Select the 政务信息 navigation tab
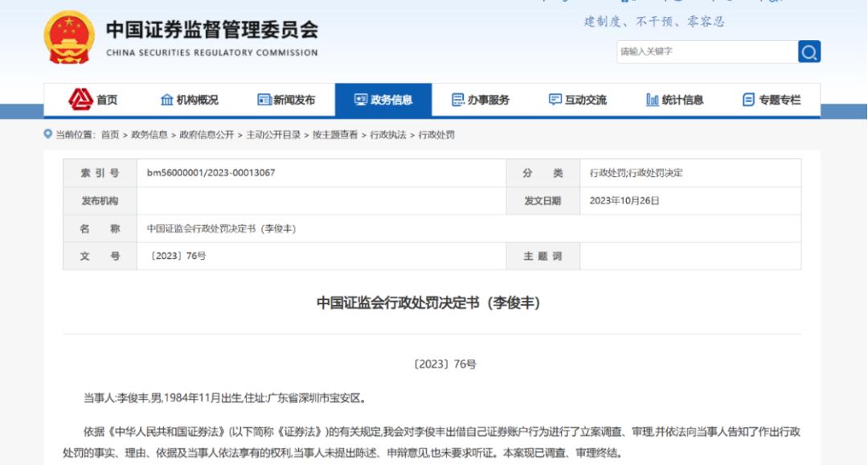Image resolution: width=868 pixels, height=465 pixels. tap(383, 100)
